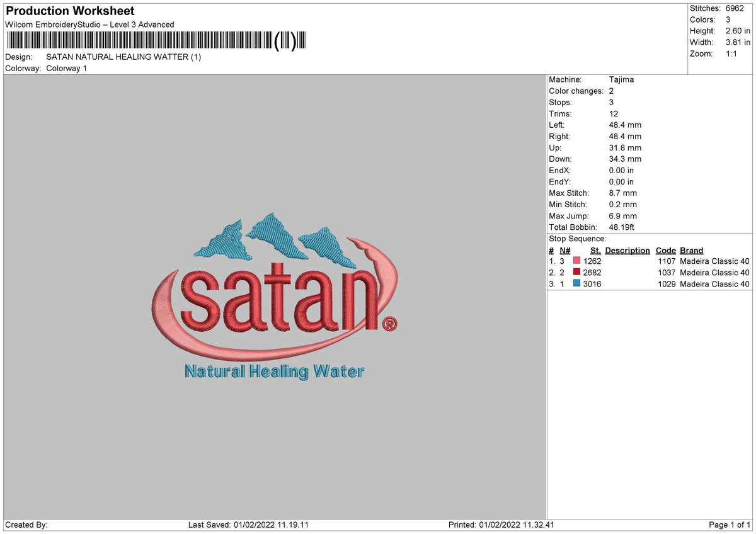Click the 'Printed: 01/02/2022 11.32.41' text
756x534 pixels.
(x=501, y=525)
